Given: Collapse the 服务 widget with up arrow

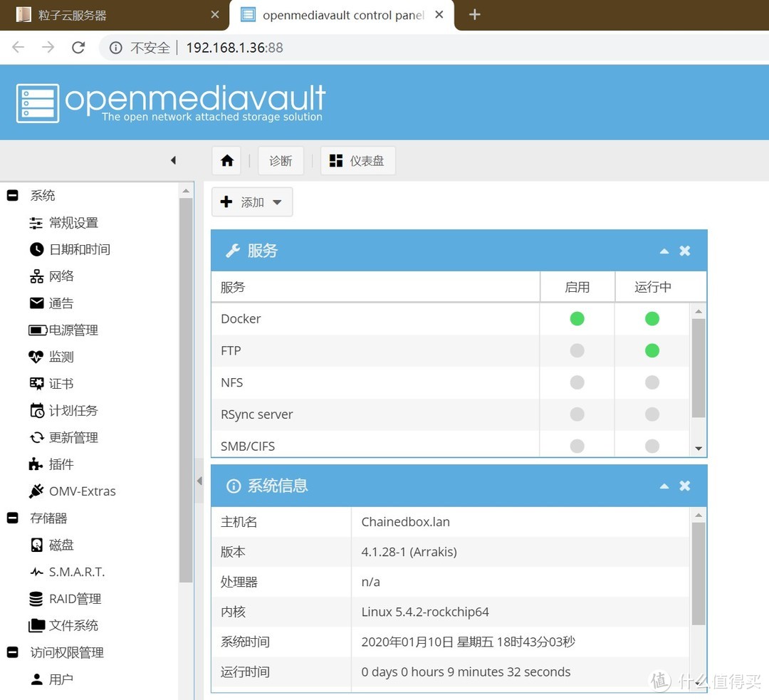Looking at the screenshot, I should click(664, 251).
